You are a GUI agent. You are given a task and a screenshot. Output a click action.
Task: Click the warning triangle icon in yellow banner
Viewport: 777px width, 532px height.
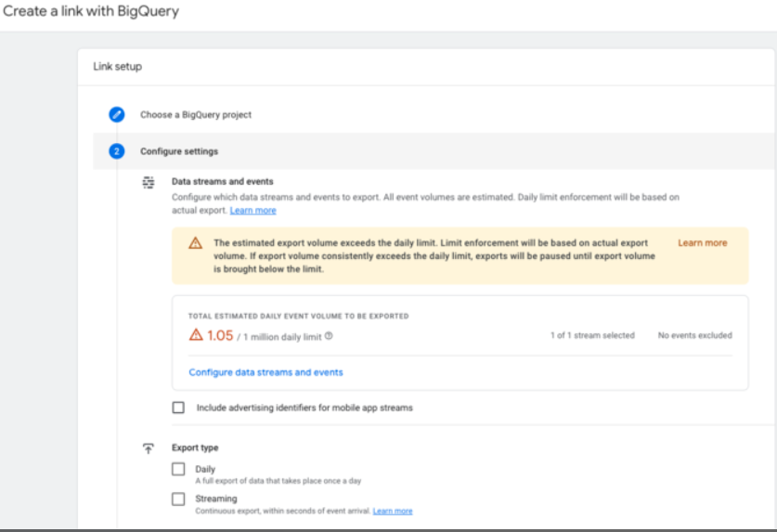(195, 243)
